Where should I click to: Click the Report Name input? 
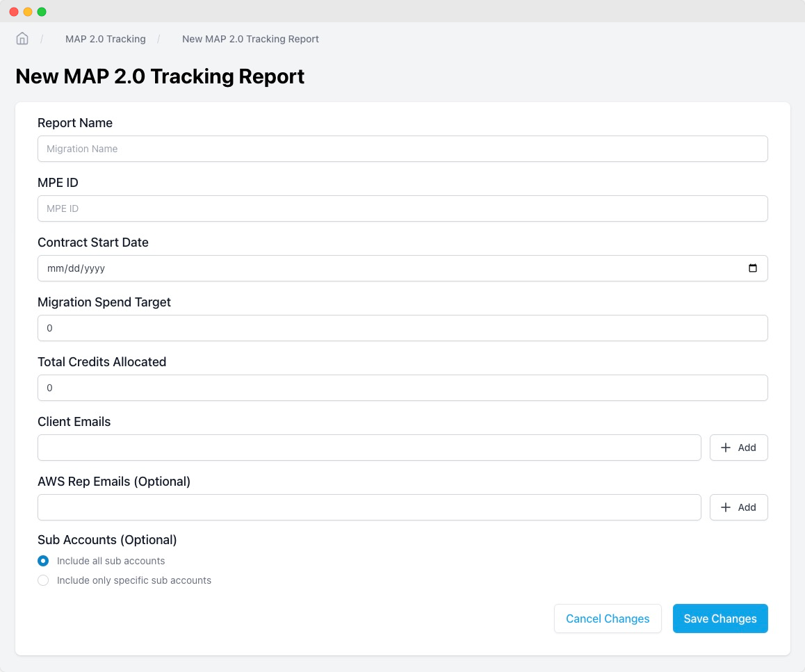point(402,149)
